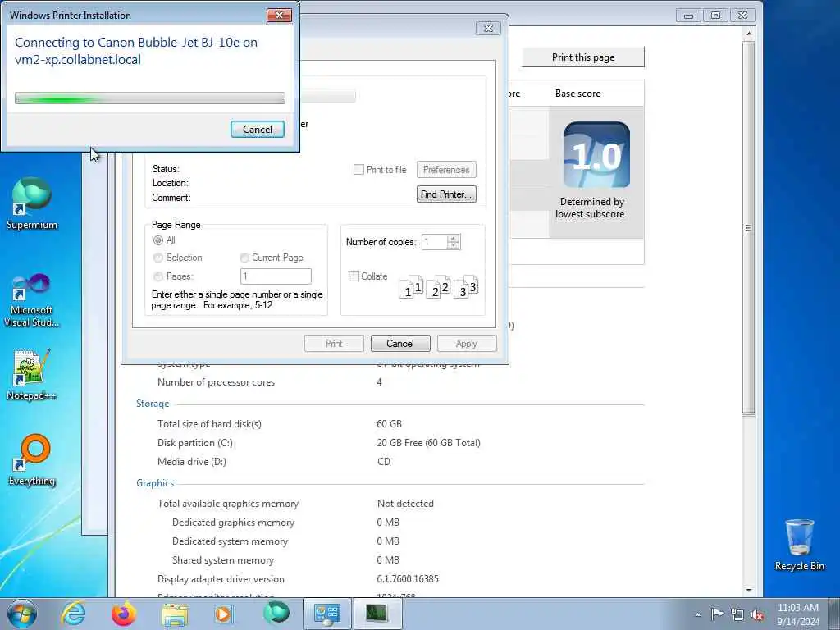This screenshot has height=630, width=840.
Task: Decrease number of copies with down arrow
Action: [454, 245]
